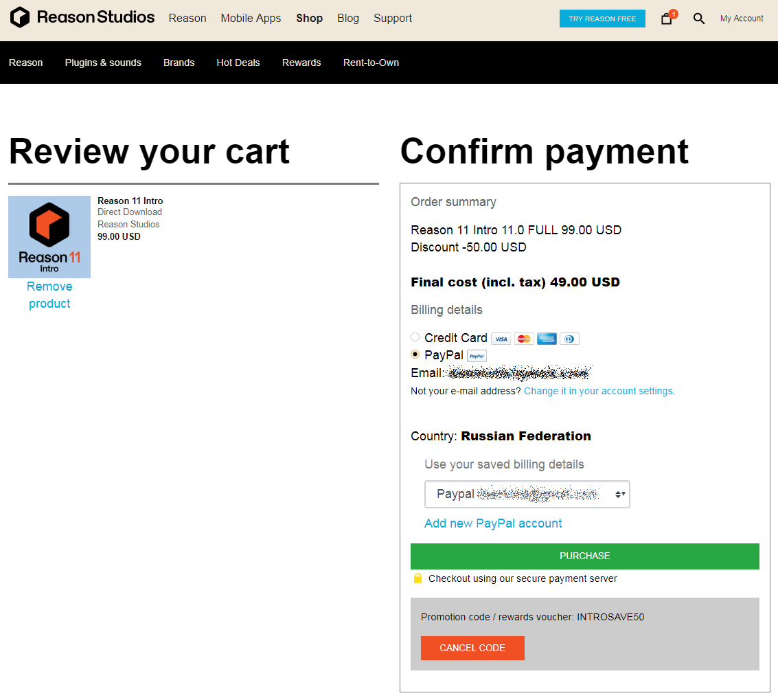This screenshot has height=700, width=778.
Task: Click the TRY REASON FREE button
Action: click(x=602, y=19)
